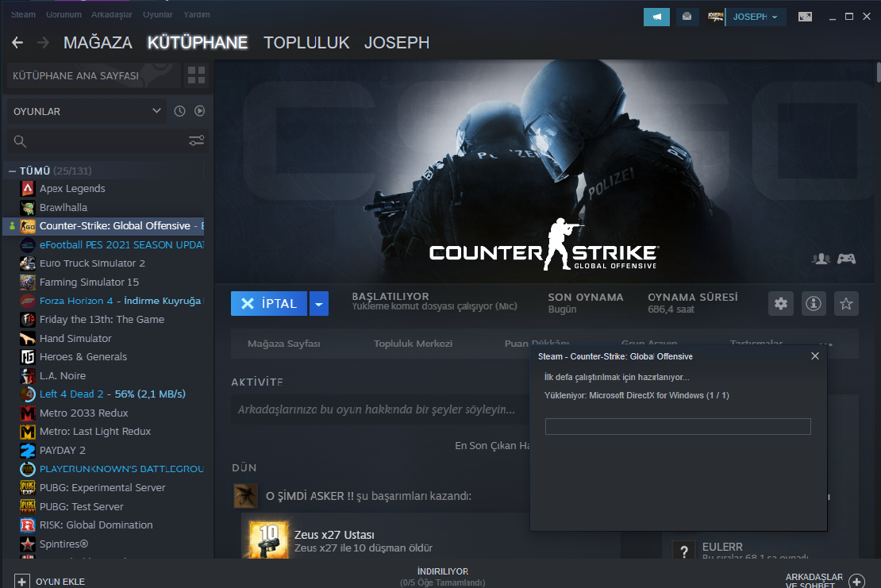
Task: Click the search magnifier icon
Action: 20,141
